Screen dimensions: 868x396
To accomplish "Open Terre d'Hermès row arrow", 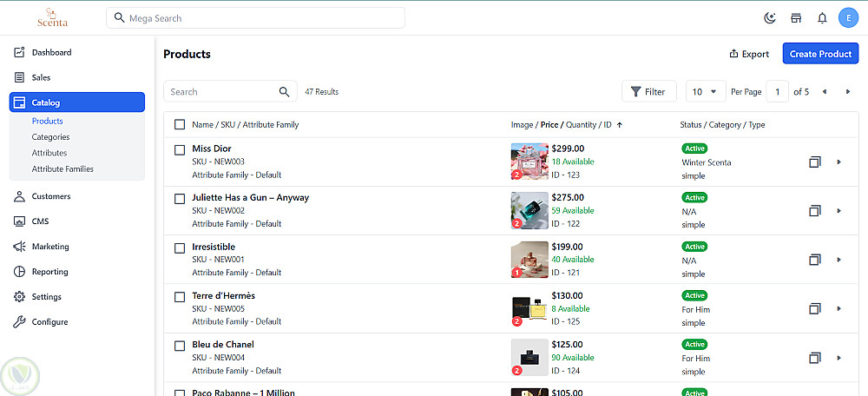I will click(839, 308).
